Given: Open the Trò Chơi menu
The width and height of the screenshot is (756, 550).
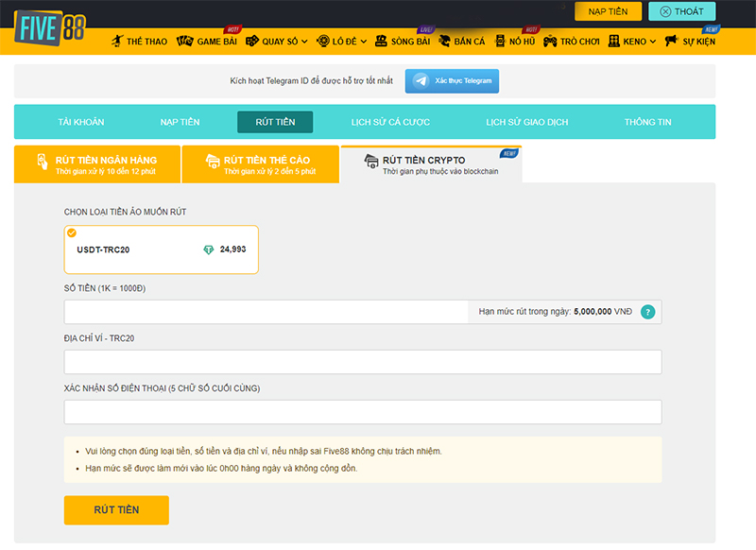Looking at the screenshot, I should pos(572,42).
